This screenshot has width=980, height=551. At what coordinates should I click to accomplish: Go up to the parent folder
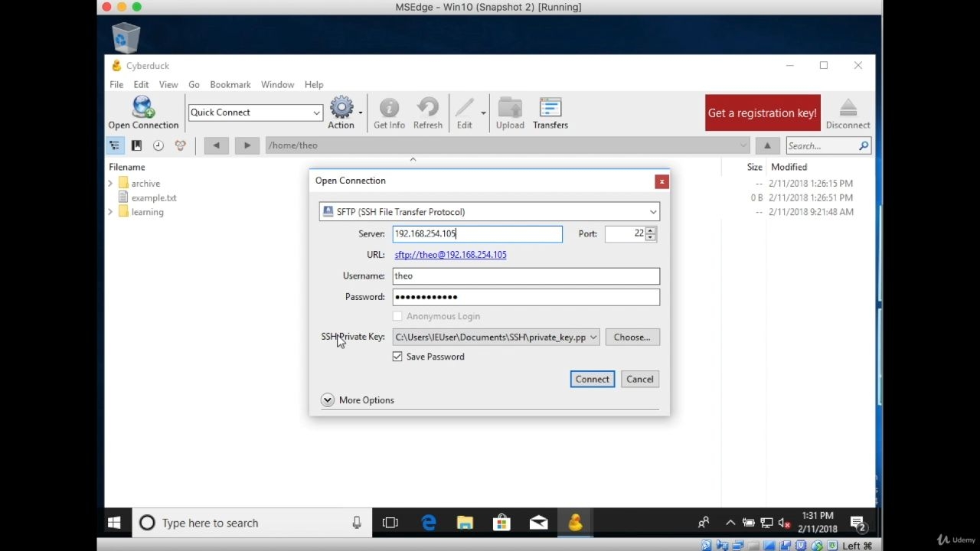[x=767, y=145]
